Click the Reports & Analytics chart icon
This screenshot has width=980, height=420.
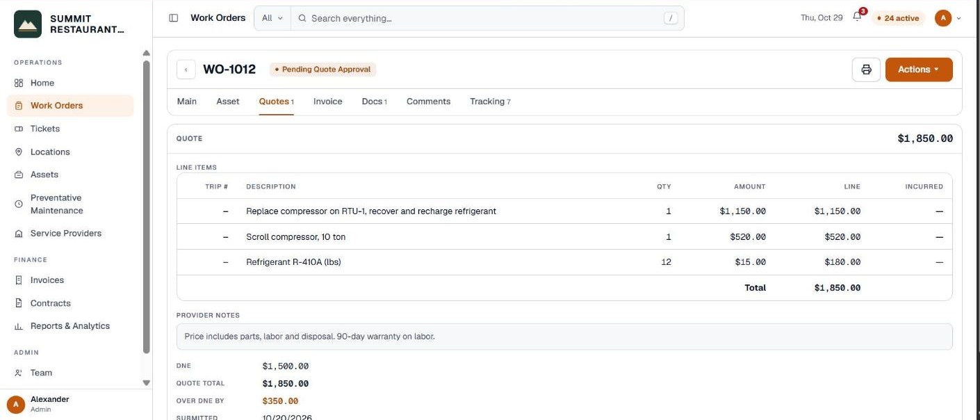click(19, 326)
